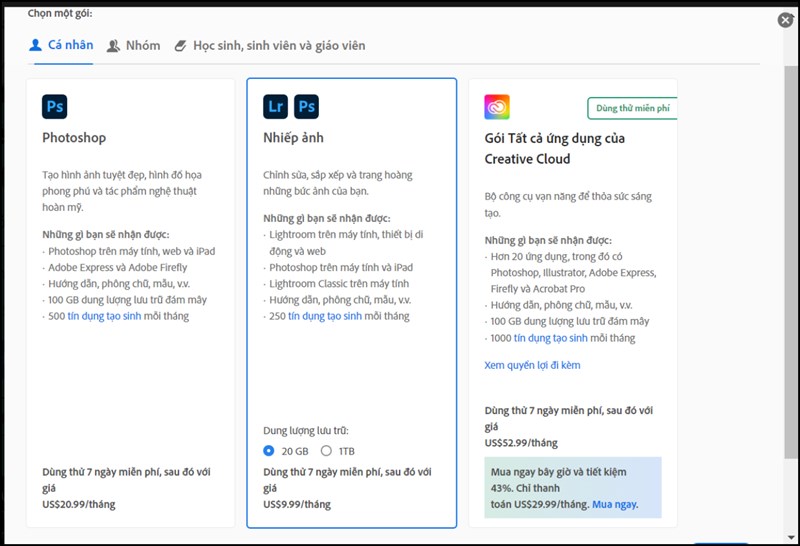Click the eraser icon beside Học sinh, sinh viên
The image size is (800, 546).
181,46
